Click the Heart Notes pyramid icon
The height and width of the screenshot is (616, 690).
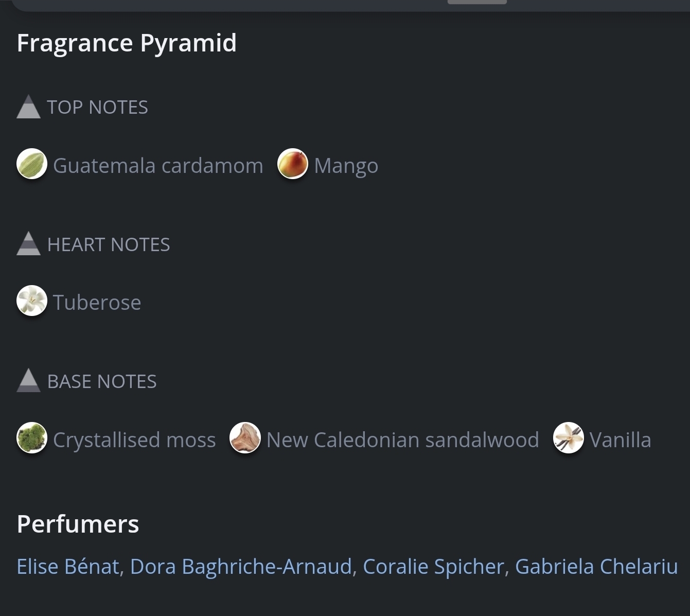[28, 244]
